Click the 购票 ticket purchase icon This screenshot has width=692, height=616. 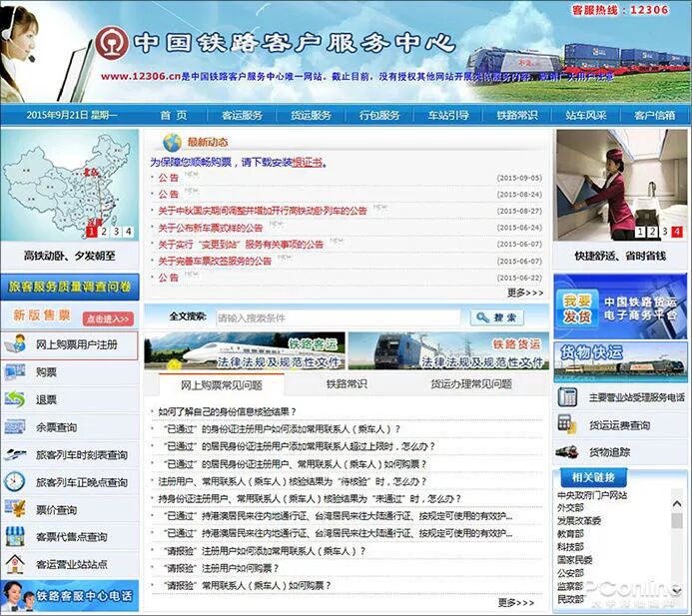(x=15, y=372)
